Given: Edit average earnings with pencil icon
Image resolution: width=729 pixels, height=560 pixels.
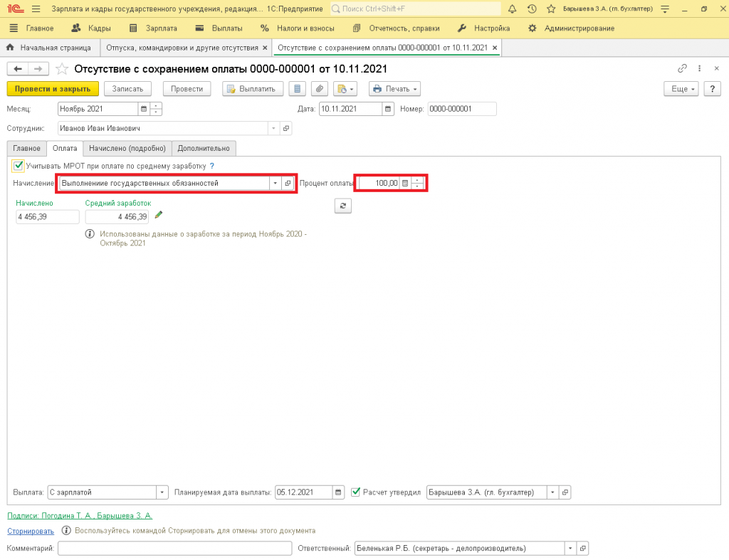Looking at the screenshot, I should (159, 216).
